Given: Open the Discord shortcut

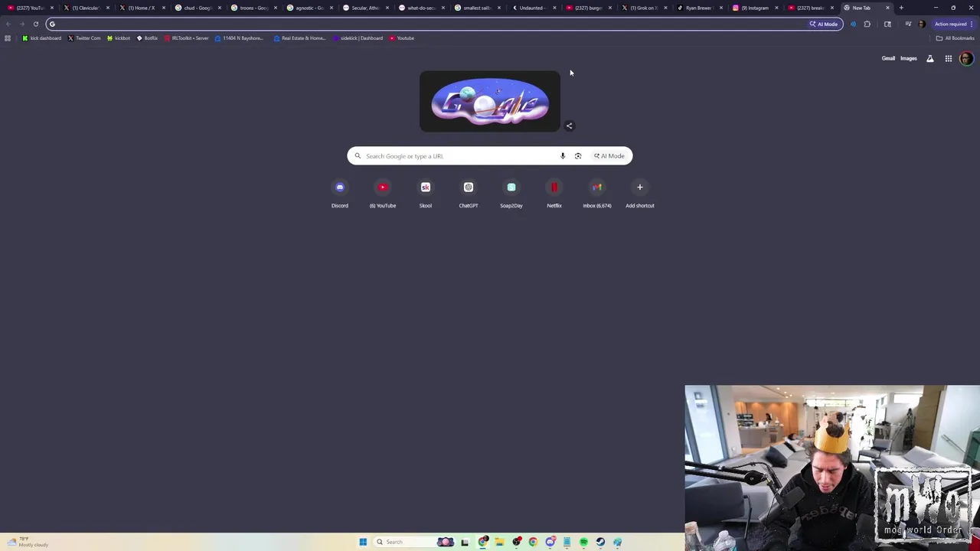Looking at the screenshot, I should point(340,194).
